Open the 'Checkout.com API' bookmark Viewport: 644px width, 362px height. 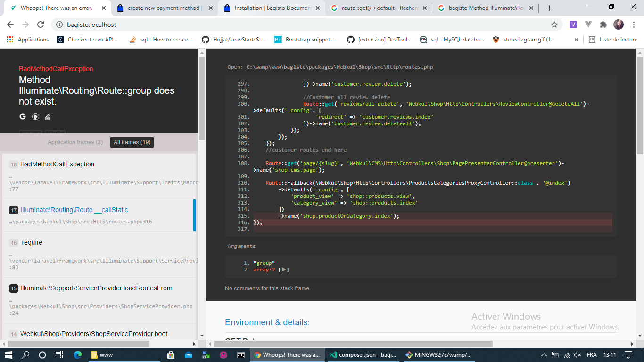(x=87, y=40)
